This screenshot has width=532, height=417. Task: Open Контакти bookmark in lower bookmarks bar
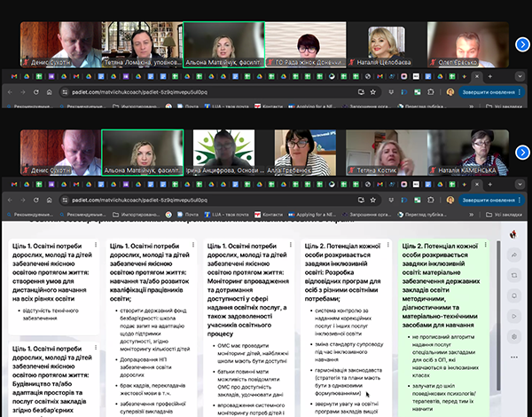tap(269, 215)
